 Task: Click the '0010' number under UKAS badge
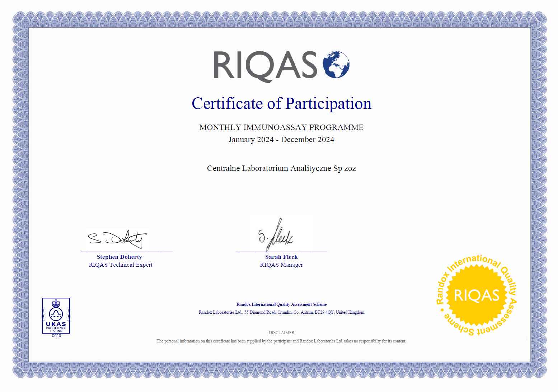pyautogui.click(x=57, y=336)
